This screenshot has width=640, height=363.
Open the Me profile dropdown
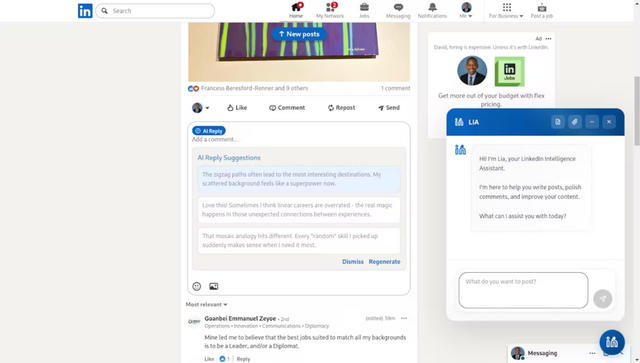pyautogui.click(x=466, y=11)
